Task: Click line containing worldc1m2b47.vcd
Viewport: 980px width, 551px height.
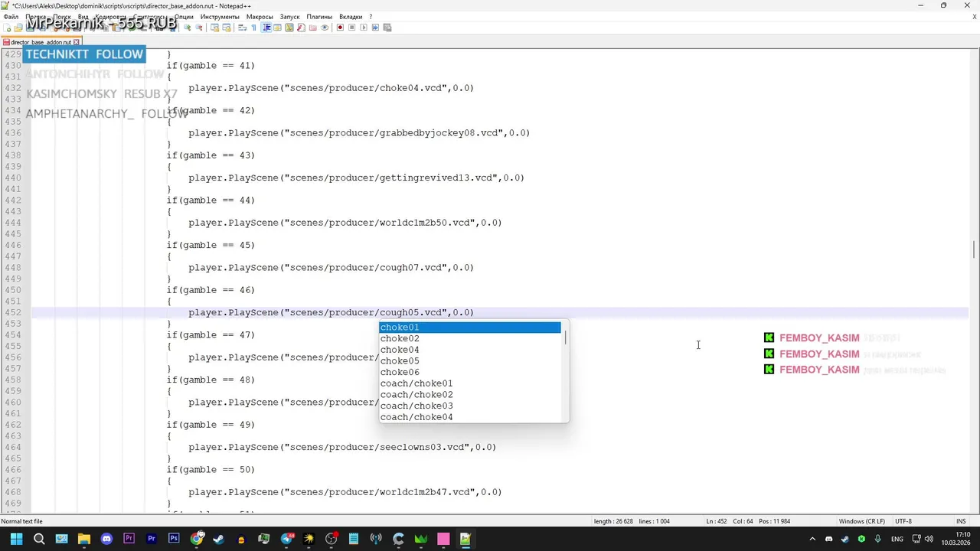Action: (345, 492)
